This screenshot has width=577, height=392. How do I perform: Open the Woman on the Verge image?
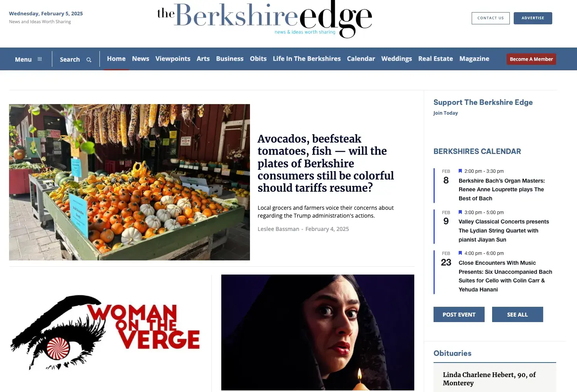105,332
